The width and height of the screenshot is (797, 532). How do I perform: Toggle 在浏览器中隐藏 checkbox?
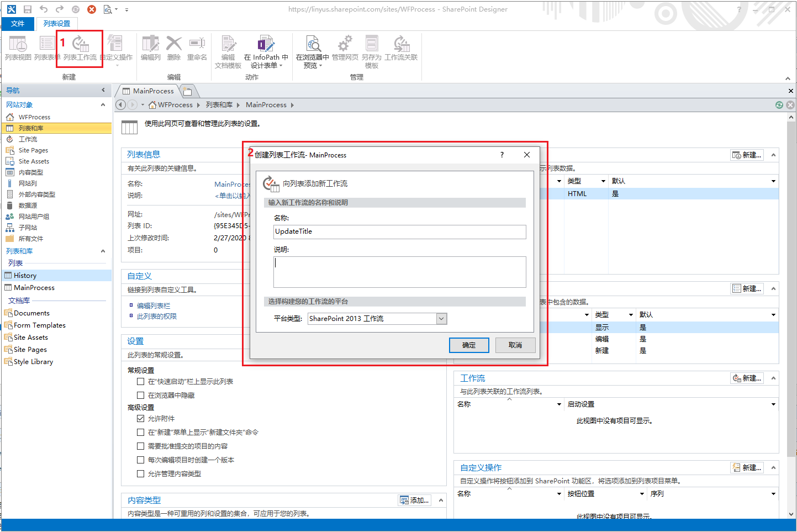click(140, 396)
